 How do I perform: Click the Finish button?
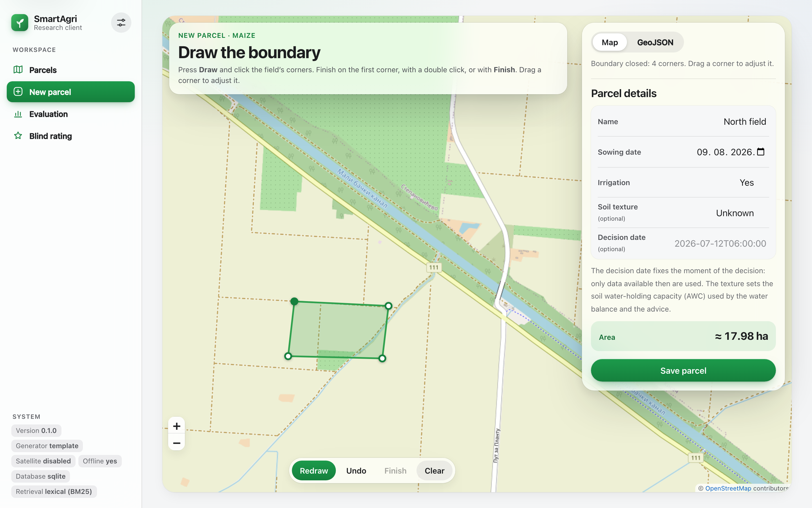395,470
